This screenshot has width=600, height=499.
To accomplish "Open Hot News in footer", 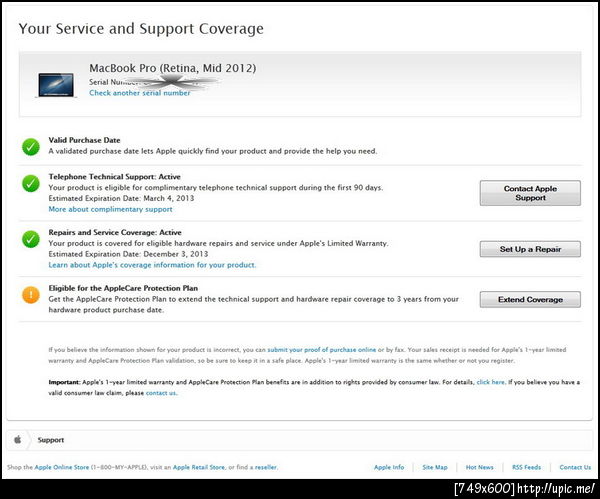I will [479, 467].
